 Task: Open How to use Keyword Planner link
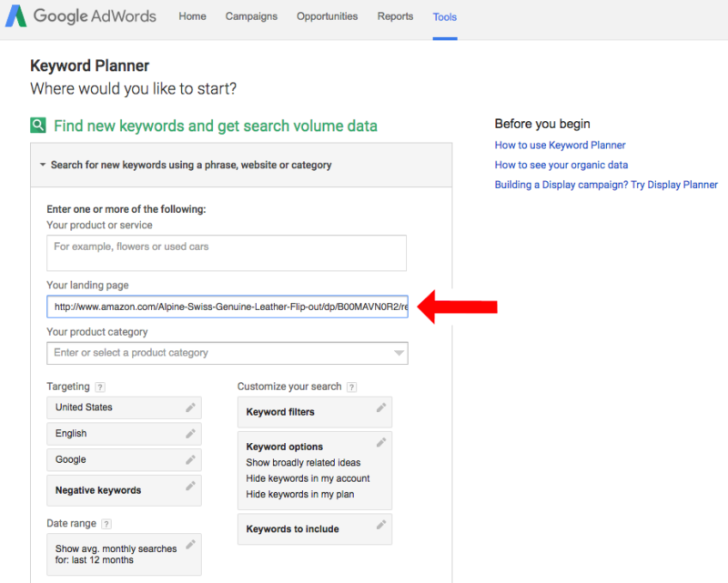tap(560, 146)
